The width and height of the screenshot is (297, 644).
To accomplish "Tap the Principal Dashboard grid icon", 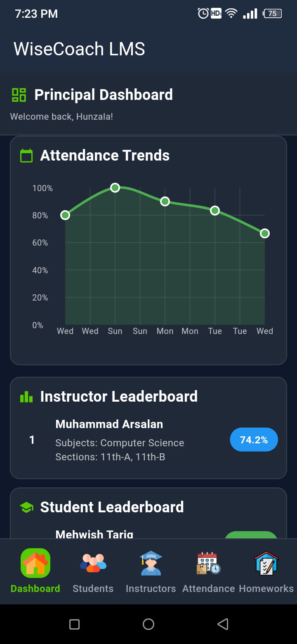I will point(19,95).
